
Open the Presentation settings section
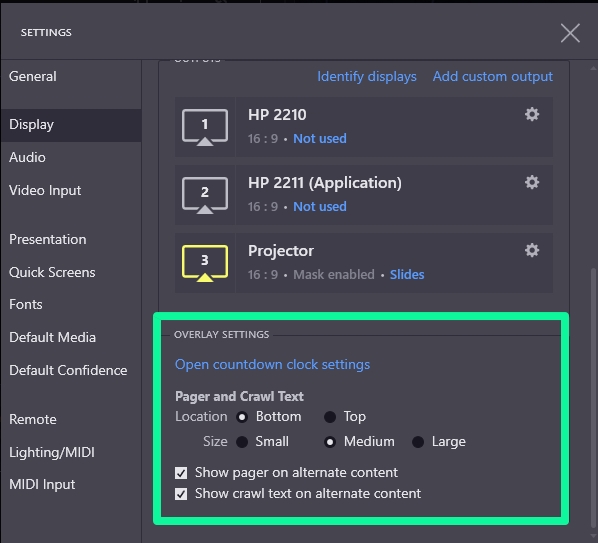(x=71, y=239)
